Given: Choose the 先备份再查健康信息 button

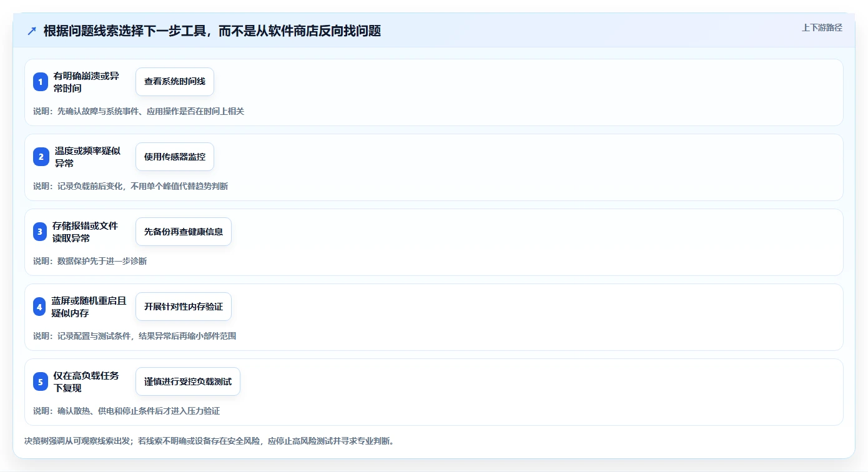Looking at the screenshot, I should click(184, 232).
